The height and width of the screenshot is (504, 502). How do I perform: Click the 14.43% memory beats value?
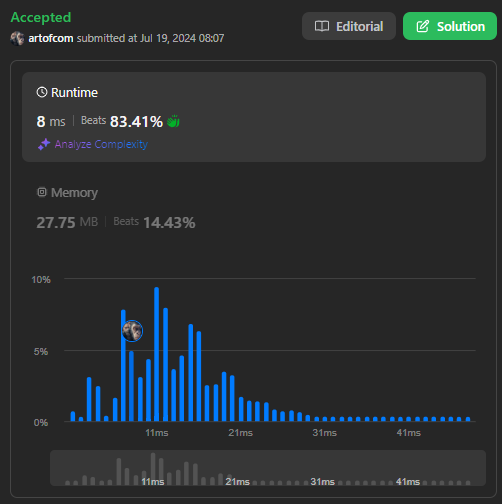pyautogui.click(x=169, y=223)
